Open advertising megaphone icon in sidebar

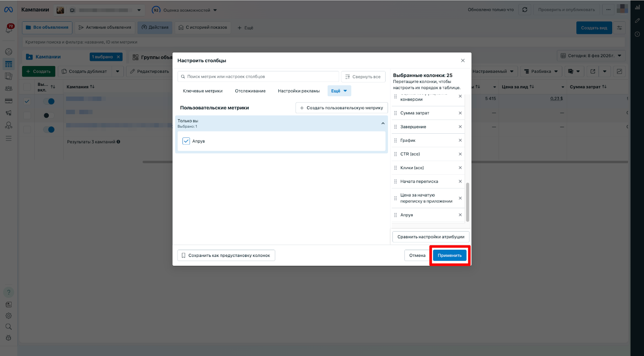(8, 113)
